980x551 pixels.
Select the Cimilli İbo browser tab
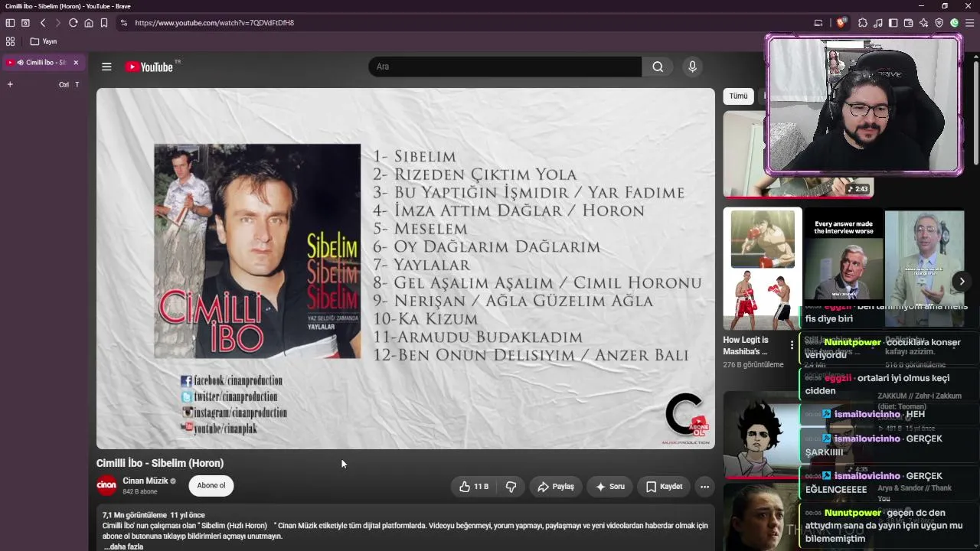pos(43,63)
